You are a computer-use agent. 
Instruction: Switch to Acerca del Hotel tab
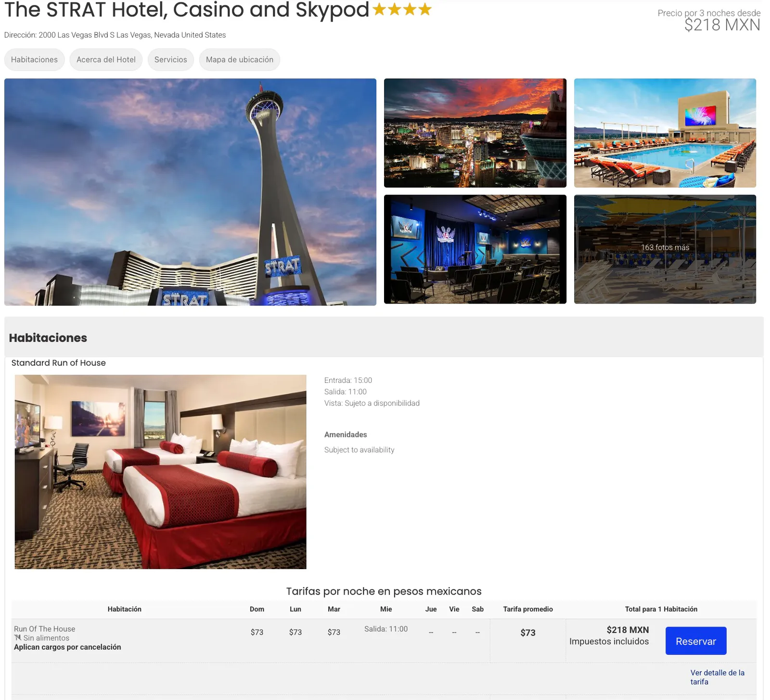pos(106,60)
